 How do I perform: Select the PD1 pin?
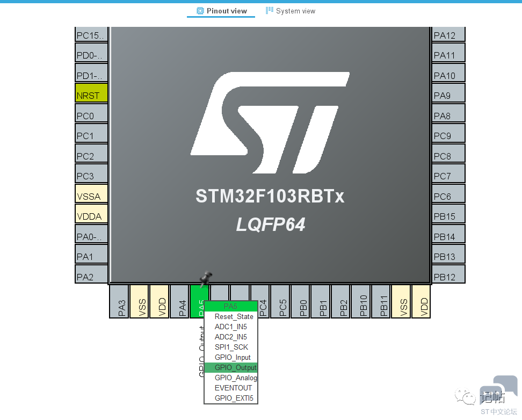tap(91, 73)
